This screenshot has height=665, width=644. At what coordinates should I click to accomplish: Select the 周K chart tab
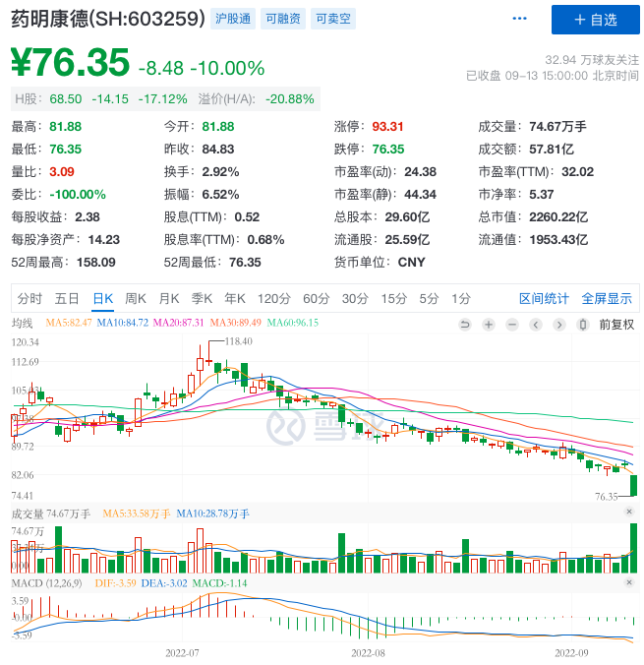136,299
